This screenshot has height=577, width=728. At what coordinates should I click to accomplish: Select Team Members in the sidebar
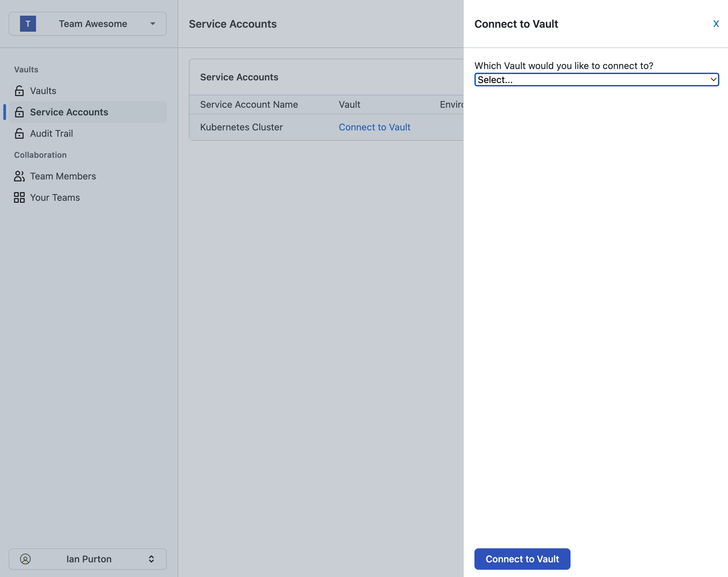click(x=63, y=176)
